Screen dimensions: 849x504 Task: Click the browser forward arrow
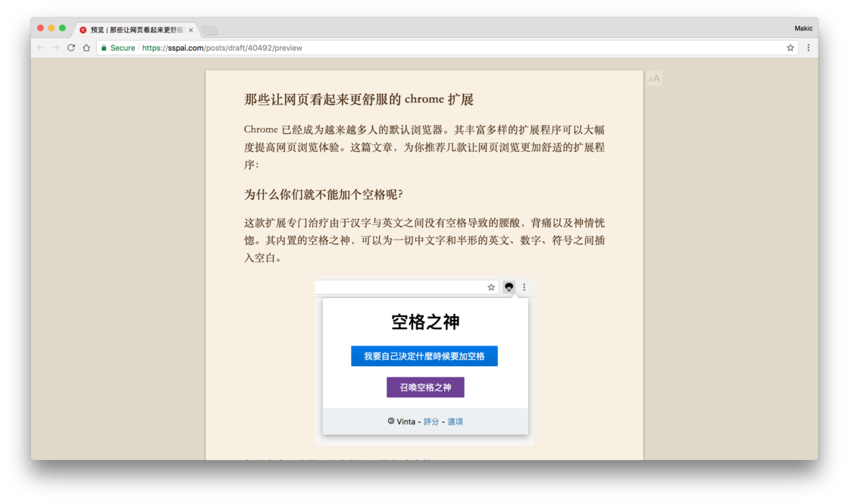click(56, 48)
